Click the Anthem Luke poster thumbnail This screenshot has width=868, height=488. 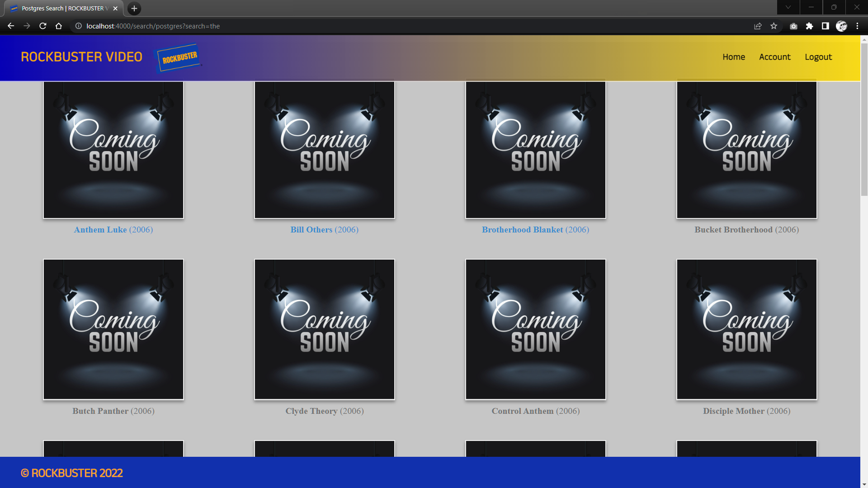[113, 150]
